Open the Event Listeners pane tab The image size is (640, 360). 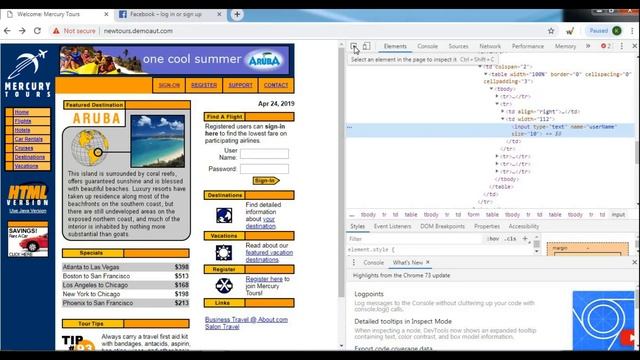tap(392, 227)
